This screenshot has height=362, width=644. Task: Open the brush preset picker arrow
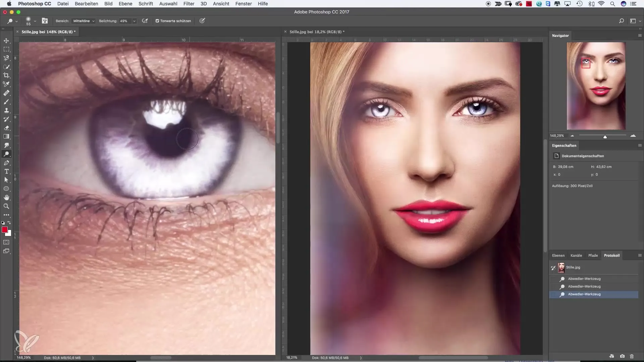(35, 21)
